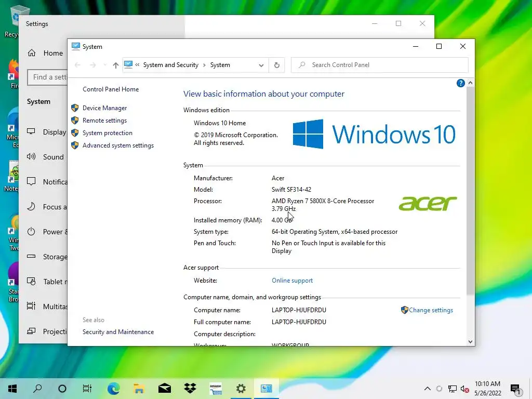Screen dimensions: 532x399
Task: Click the Forward arrow in System window
Action: tap(93, 65)
